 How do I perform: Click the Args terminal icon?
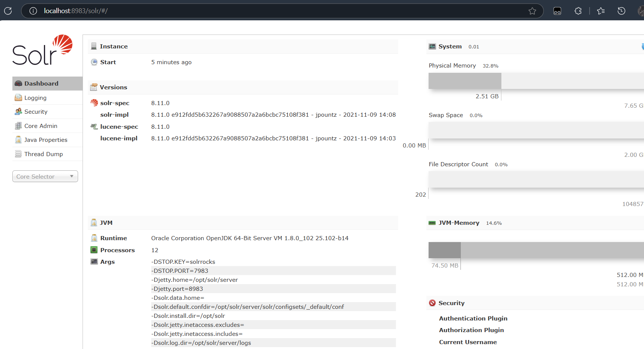94,262
